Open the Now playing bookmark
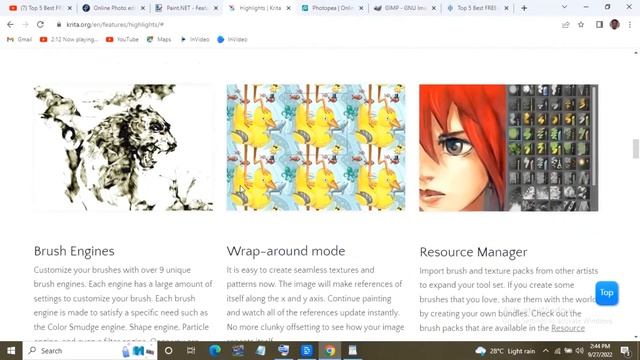The width and height of the screenshot is (640, 360). [x=69, y=39]
